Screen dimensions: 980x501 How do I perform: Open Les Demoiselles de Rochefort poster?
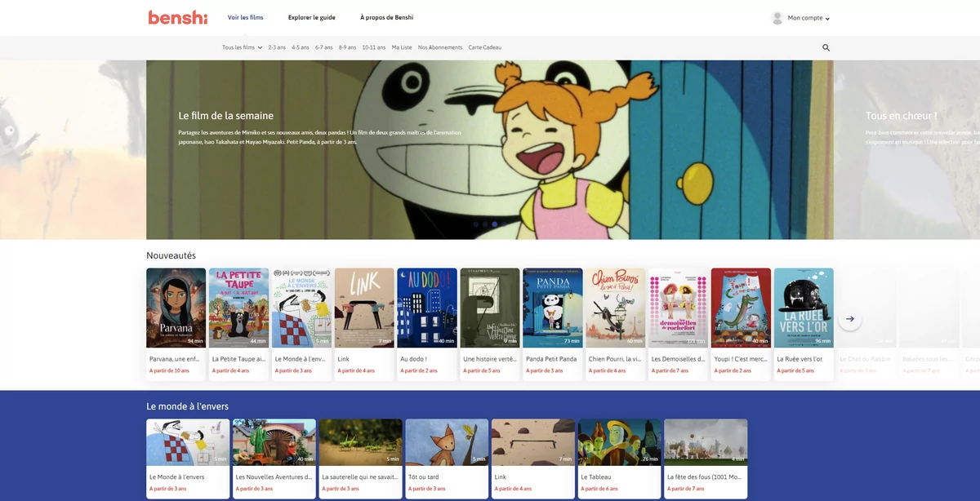(679, 308)
